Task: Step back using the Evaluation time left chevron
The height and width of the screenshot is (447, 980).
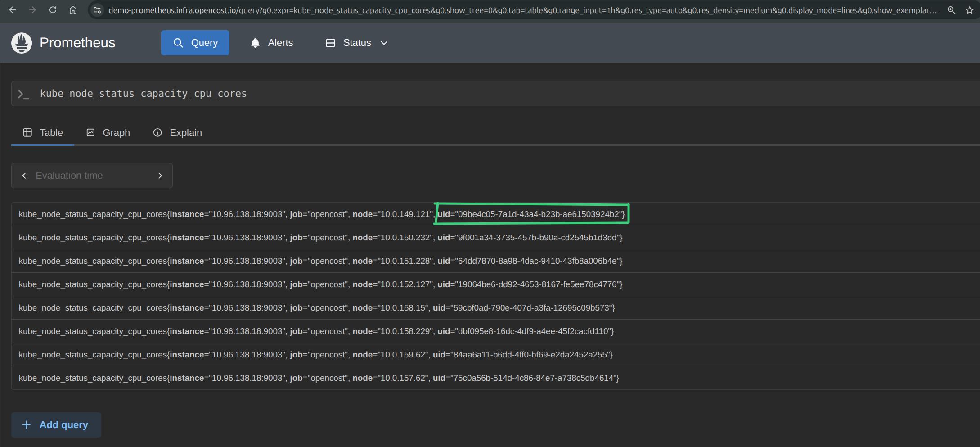Action: pyautogui.click(x=24, y=176)
